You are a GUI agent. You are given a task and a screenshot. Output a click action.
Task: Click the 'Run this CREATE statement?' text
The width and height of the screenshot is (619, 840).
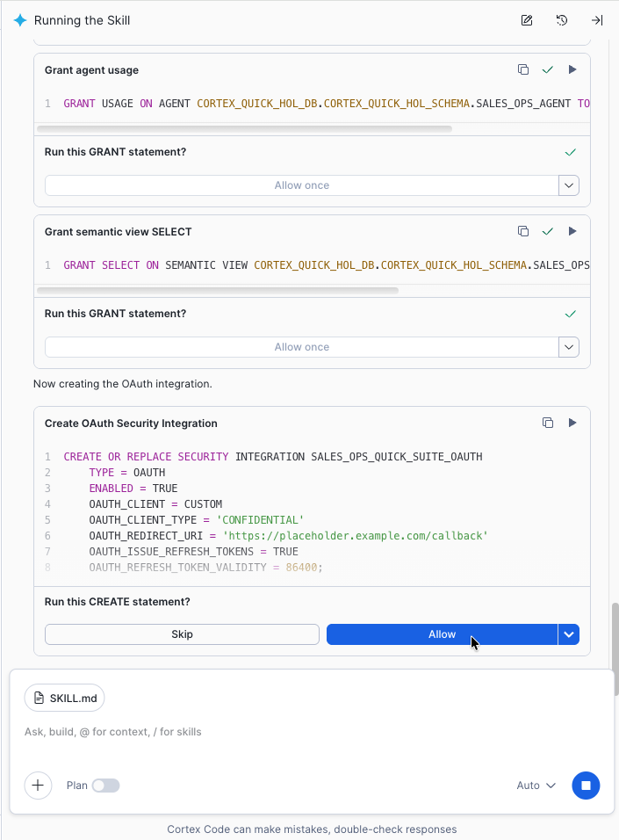coord(118,602)
